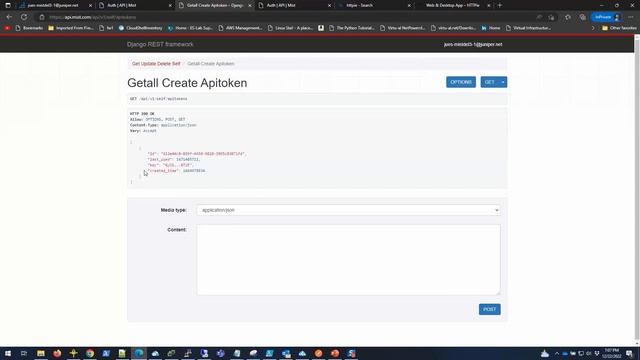Click the POST button
Image resolution: width=640 pixels, height=360 pixels.
coord(489,309)
